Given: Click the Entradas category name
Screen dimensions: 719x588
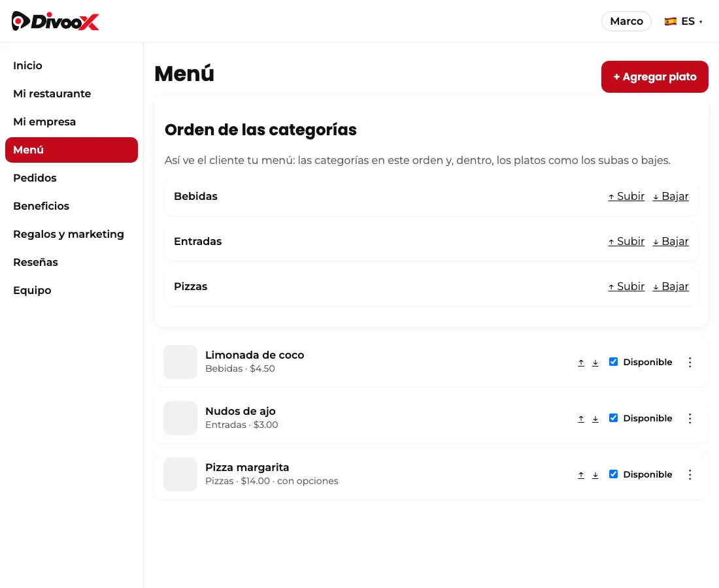Looking at the screenshot, I should tap(197, 241).
